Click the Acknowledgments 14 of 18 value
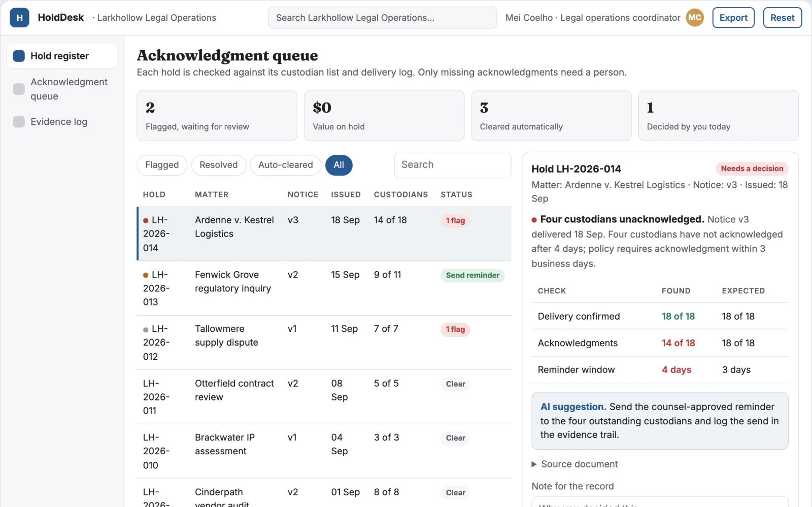 pos(678,343)
